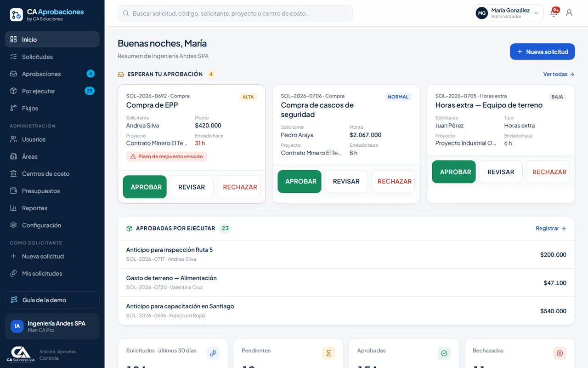Open Configuración page
This screenshot has height=368, width=588.
[x=52, y=225]
